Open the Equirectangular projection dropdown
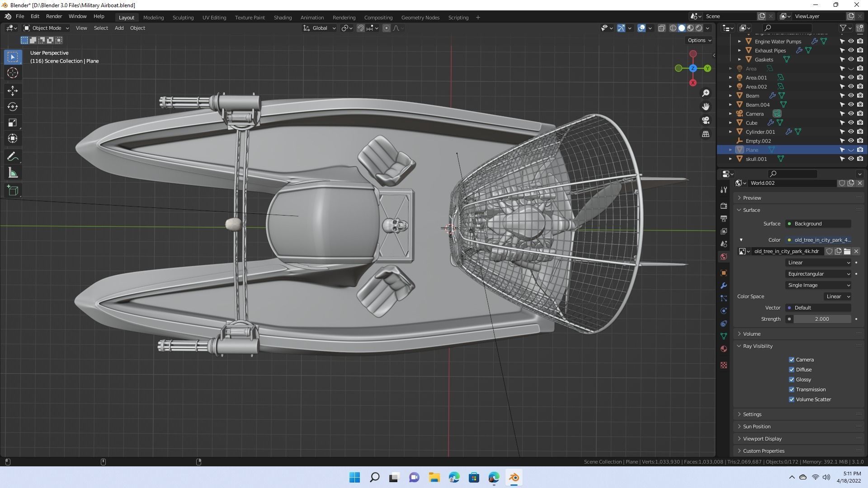This screenshot has height=488, width=868. pos(818,274)
